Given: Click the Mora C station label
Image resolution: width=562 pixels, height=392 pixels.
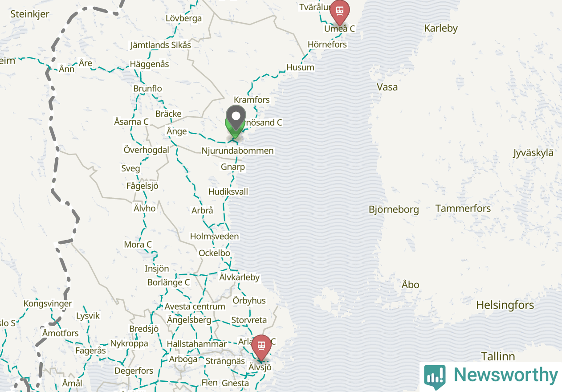Looking at the screenshot, I should [x=138, y=245].
